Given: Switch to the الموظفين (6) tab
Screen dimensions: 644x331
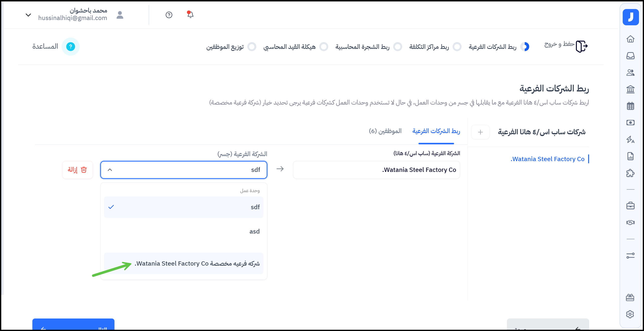Looking at the screenshot, I should (x=385, y=131).
